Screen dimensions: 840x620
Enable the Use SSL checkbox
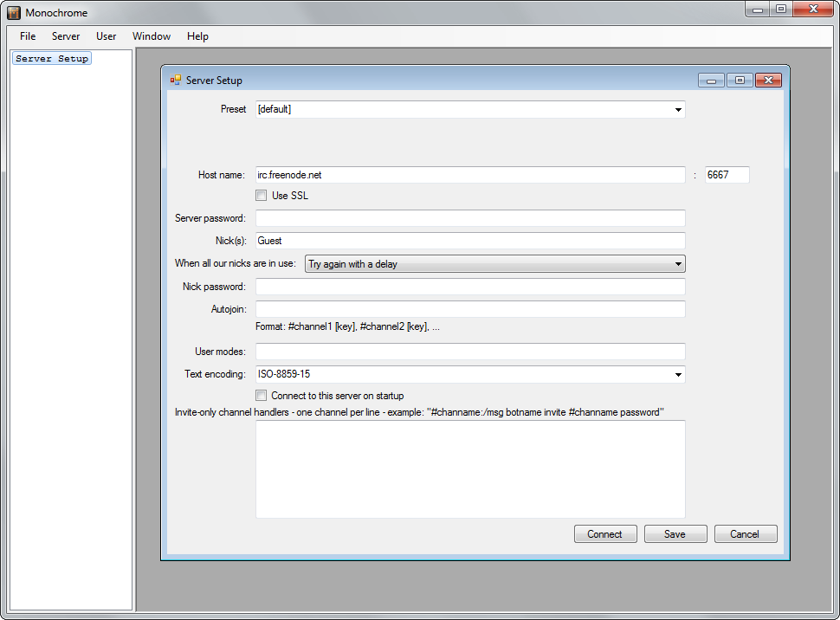(x=262, y=196)
